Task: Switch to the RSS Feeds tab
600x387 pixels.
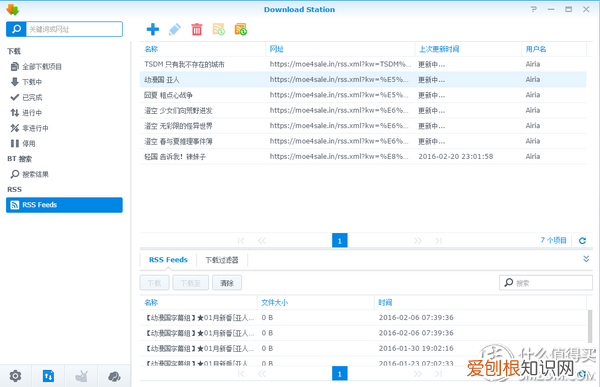Action: pos(168,260)
